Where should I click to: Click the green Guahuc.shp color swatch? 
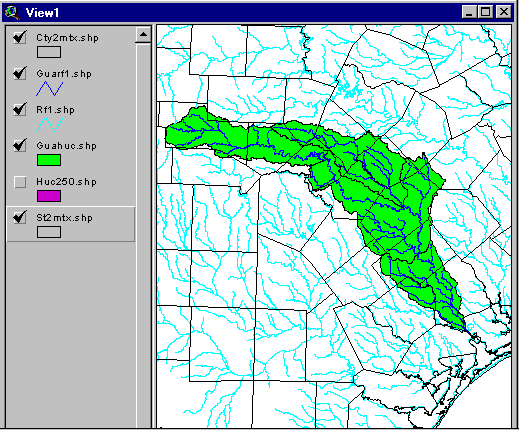click(49, 160)
